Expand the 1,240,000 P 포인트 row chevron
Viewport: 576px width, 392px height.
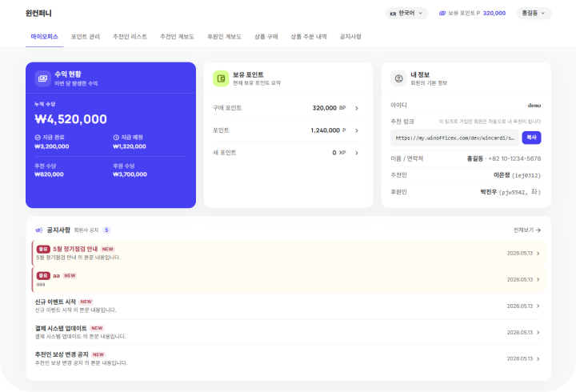click(357, 130)
